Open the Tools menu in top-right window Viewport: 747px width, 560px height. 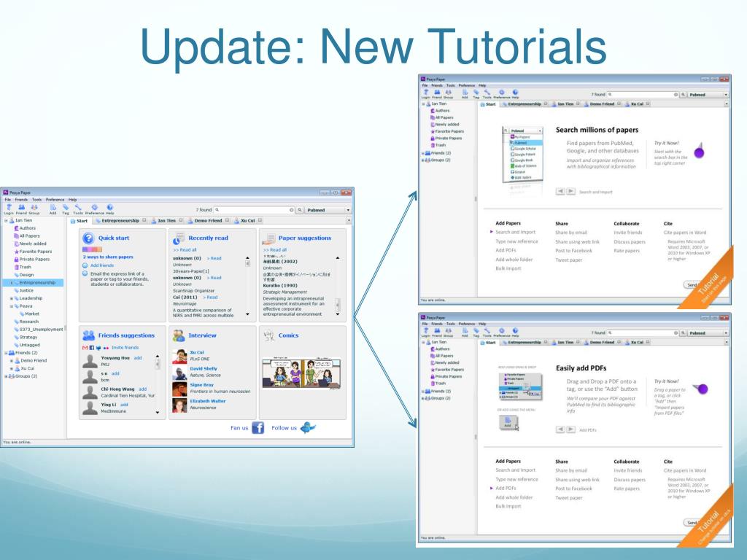451,85
